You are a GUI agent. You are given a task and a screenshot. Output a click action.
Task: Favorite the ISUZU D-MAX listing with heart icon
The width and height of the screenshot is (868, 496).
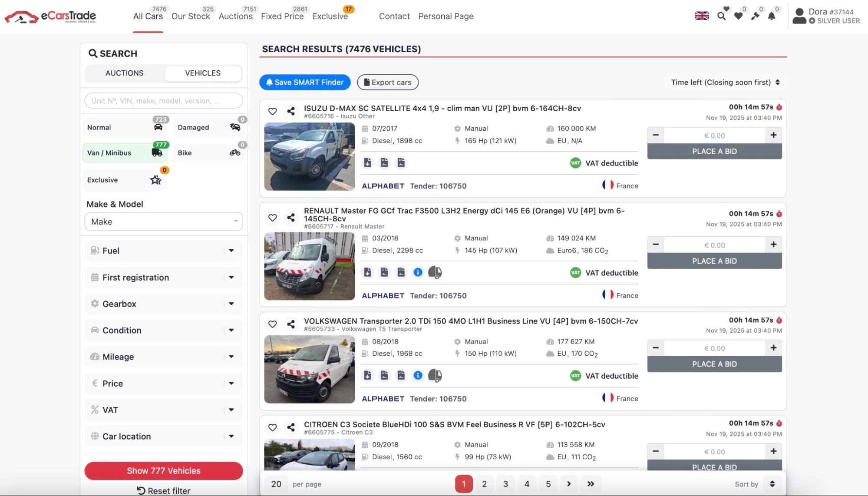click(x=272, y=111)
